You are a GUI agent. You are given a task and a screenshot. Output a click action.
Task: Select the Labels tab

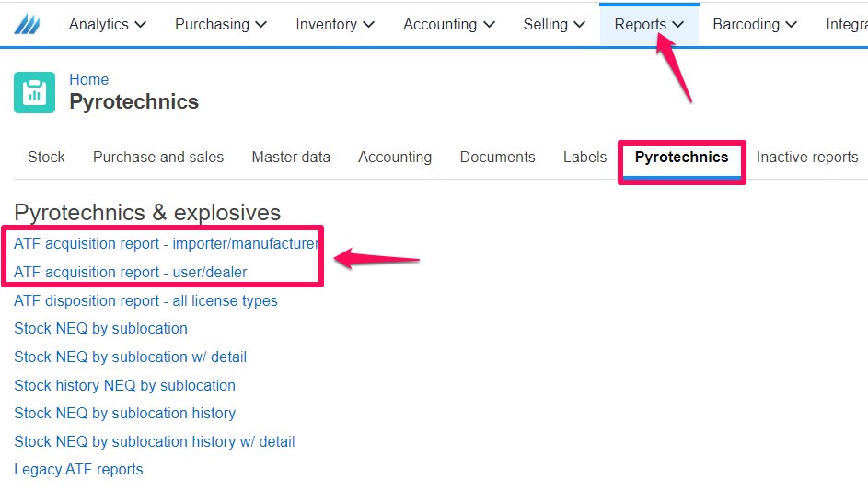tap(585, 157)
